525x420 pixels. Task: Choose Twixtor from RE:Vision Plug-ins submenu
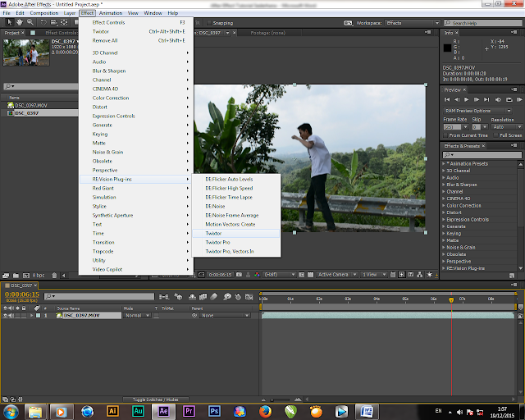213,233
